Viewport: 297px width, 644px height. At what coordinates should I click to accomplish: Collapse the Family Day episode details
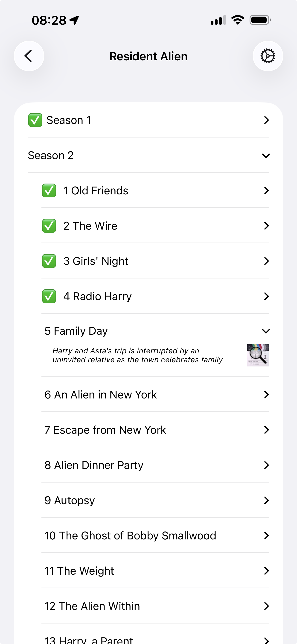click(266, 331)
